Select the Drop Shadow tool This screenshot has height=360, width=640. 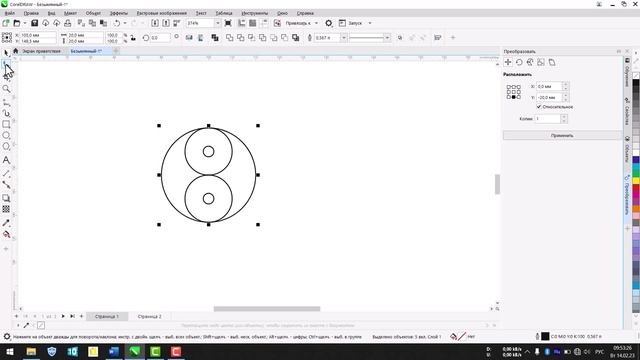(6, 198)
